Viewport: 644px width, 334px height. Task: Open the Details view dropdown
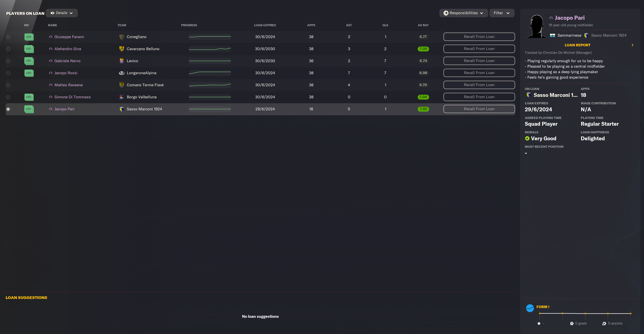[x=62, y=13]
